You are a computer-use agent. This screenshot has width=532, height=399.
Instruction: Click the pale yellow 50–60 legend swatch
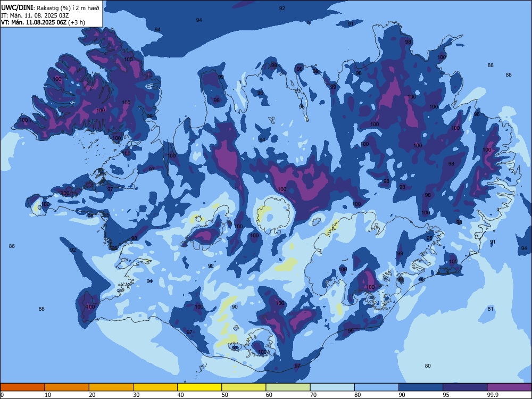pyautogui.click(x=244, y=387)
